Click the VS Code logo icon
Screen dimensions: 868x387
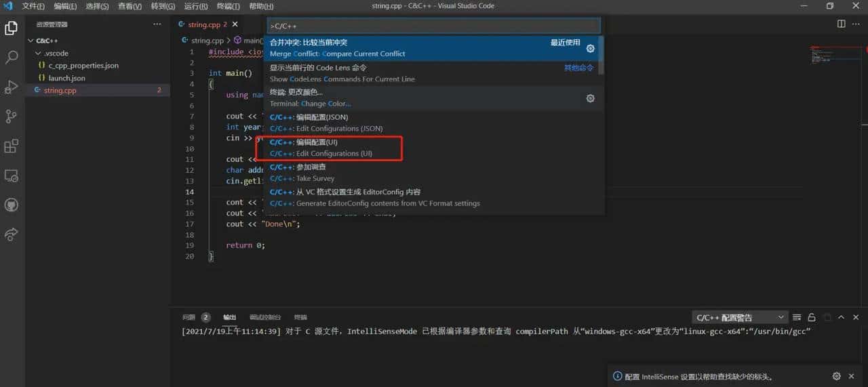tap(8, 6)
